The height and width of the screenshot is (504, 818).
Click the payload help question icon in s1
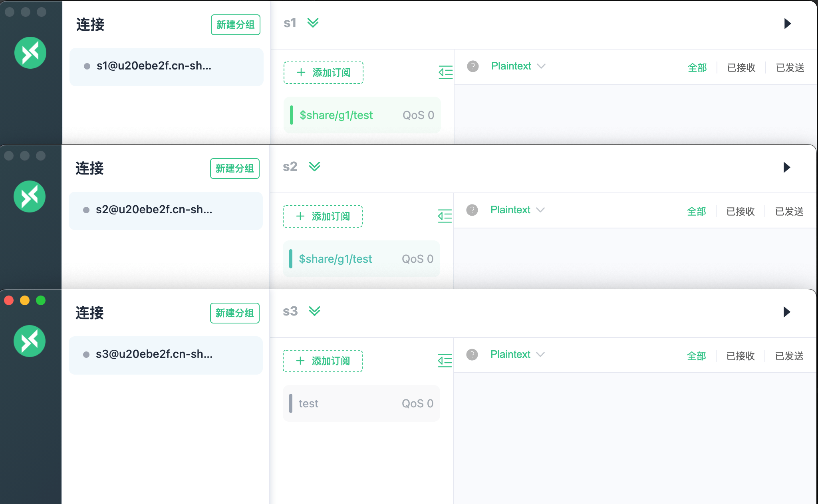pyautogui.click(x=473, y=66)
